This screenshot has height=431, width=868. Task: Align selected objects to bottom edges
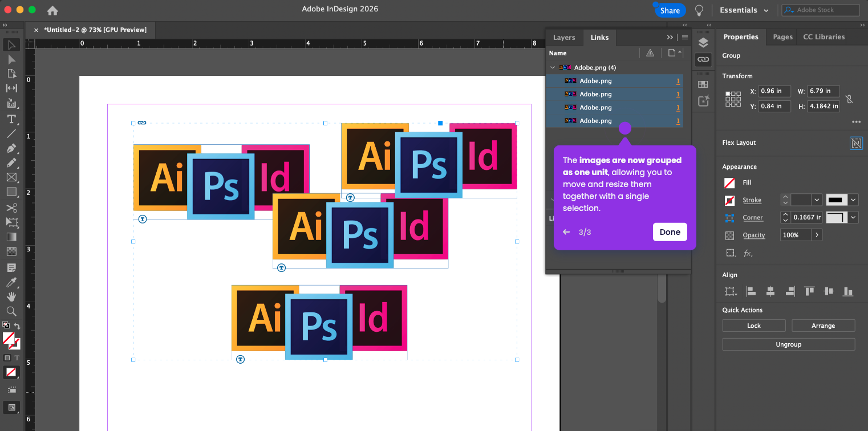[848, 291]
